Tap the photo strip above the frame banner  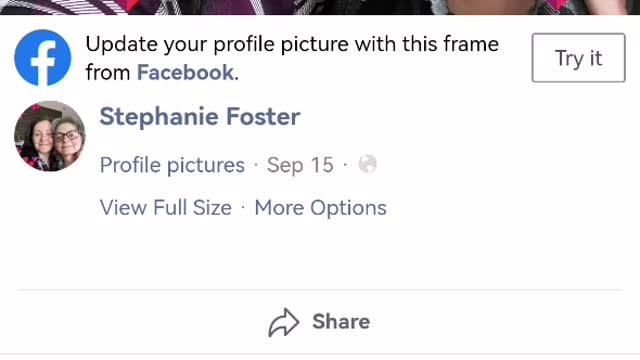click(320, 7)
